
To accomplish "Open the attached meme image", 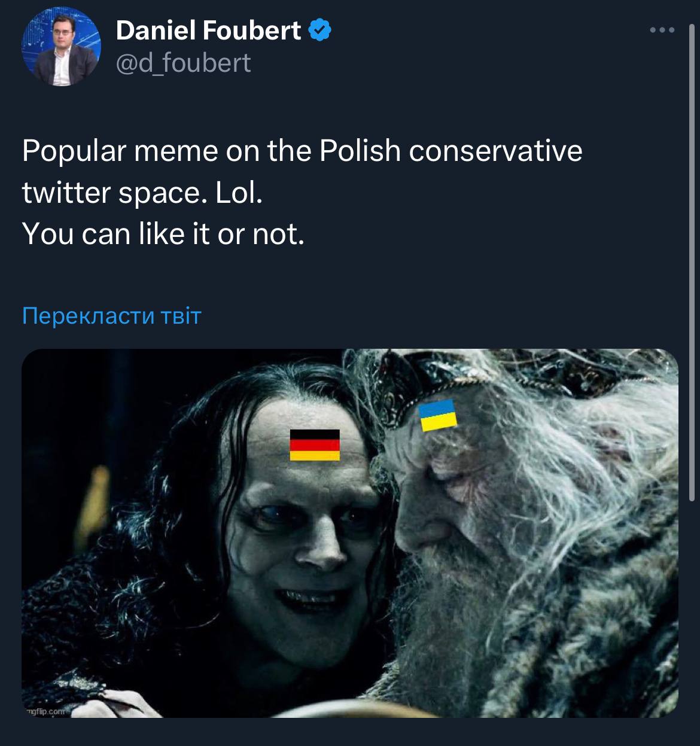I will tap(350, 533).
